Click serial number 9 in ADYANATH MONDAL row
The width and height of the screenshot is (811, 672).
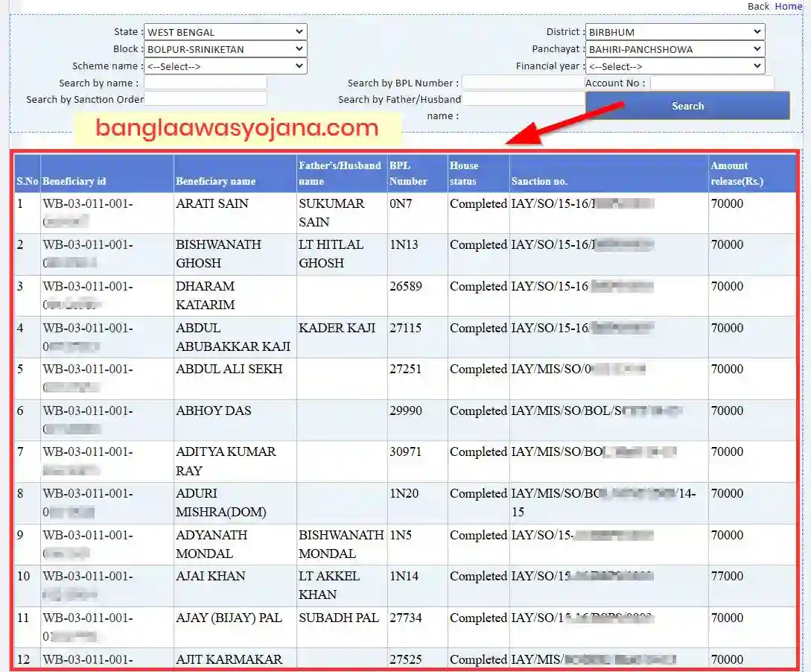[x=20, y=535]
